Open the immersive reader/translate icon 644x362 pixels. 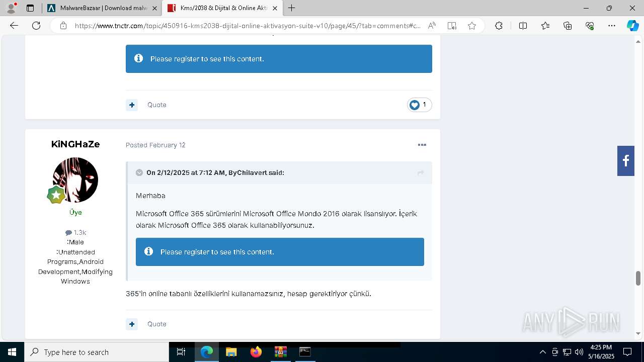pyautogui.click(x=452, y=26)
